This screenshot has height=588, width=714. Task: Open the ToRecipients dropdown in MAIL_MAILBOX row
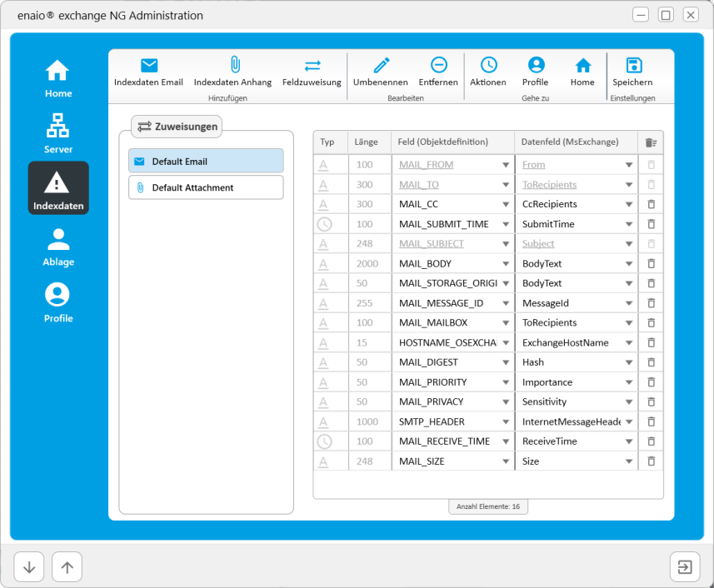coord(629,323)
